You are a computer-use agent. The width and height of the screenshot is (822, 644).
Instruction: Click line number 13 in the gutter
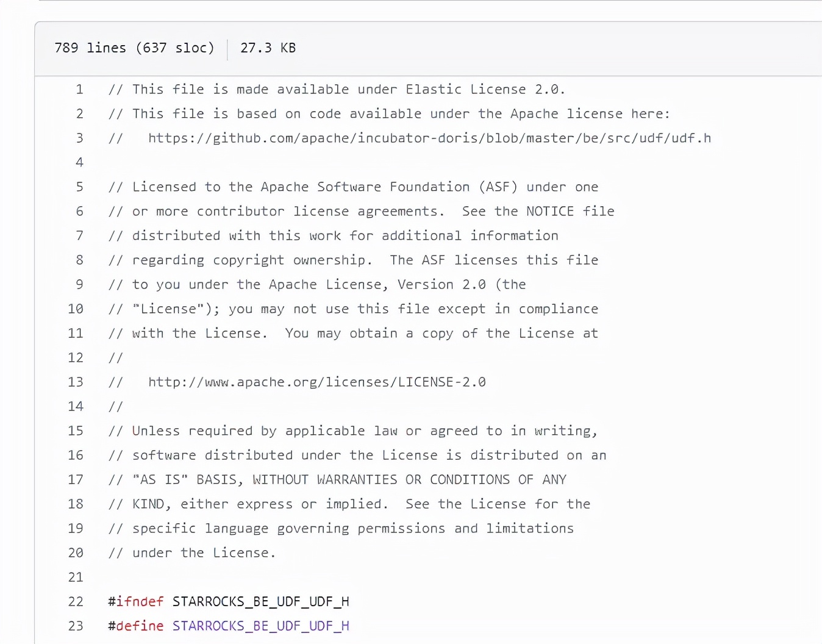coord(76,382)
